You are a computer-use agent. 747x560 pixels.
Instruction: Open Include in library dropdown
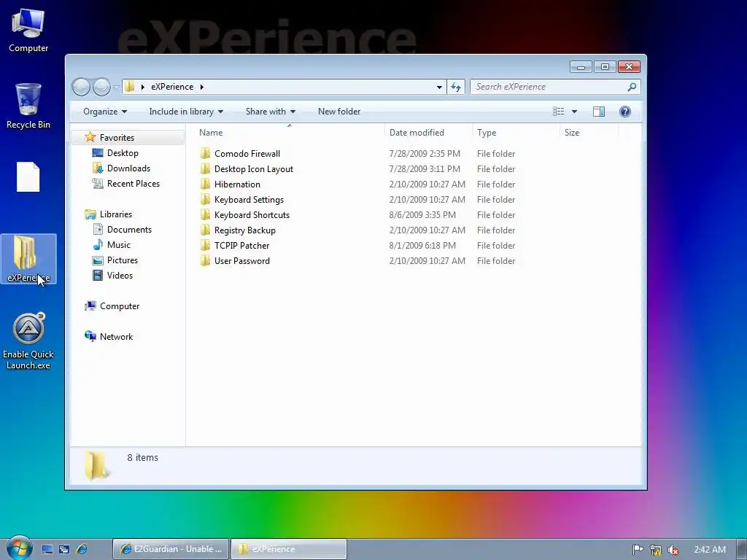tap(186, 112)
